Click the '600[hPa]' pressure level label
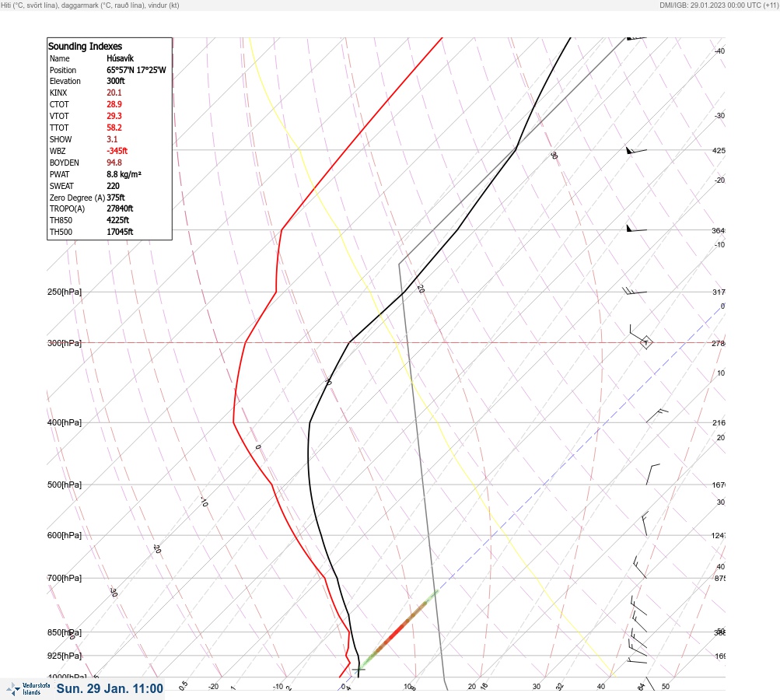The width and height of the screenshot is (780, 700). point(65,535)
